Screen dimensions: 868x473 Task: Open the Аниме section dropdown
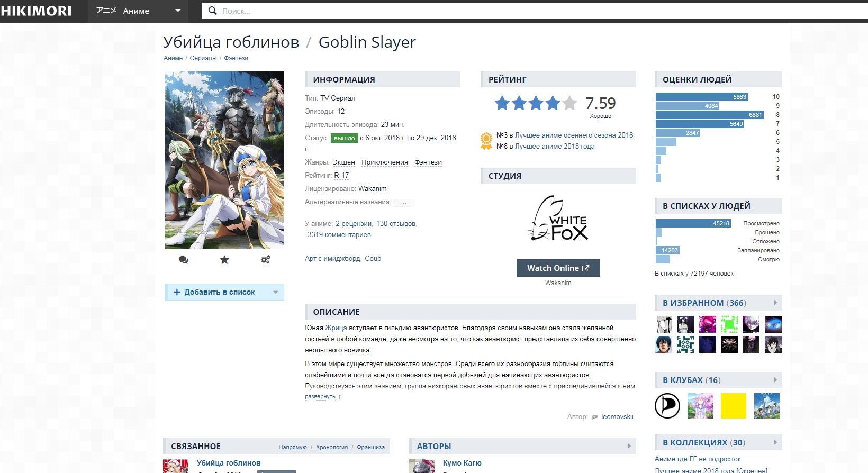(x=138, y=11)
